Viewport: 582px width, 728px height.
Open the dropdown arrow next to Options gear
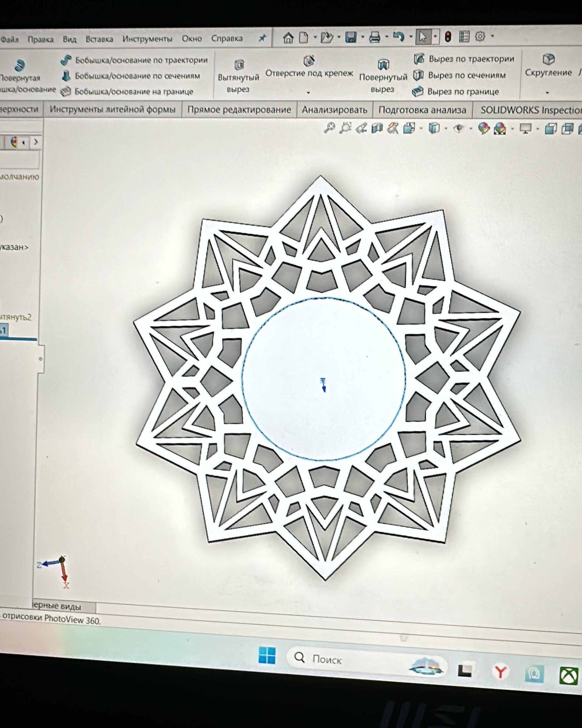[x=492, y=36]
